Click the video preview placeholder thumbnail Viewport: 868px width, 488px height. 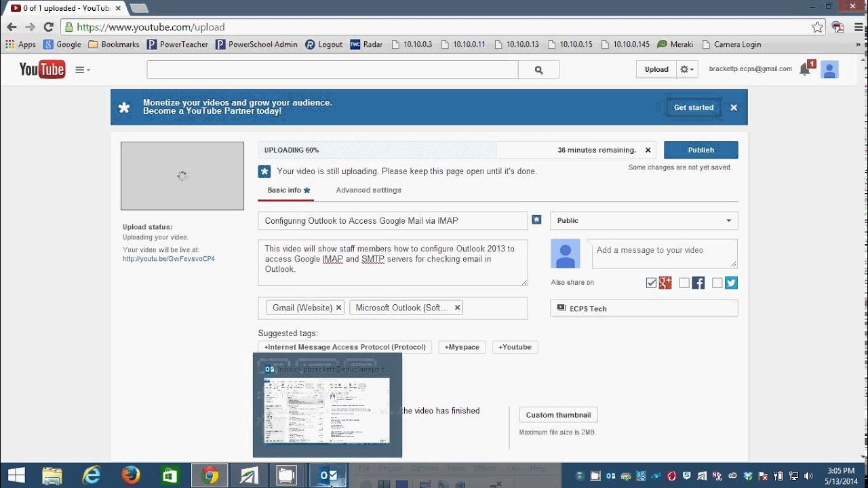(182, 176)
